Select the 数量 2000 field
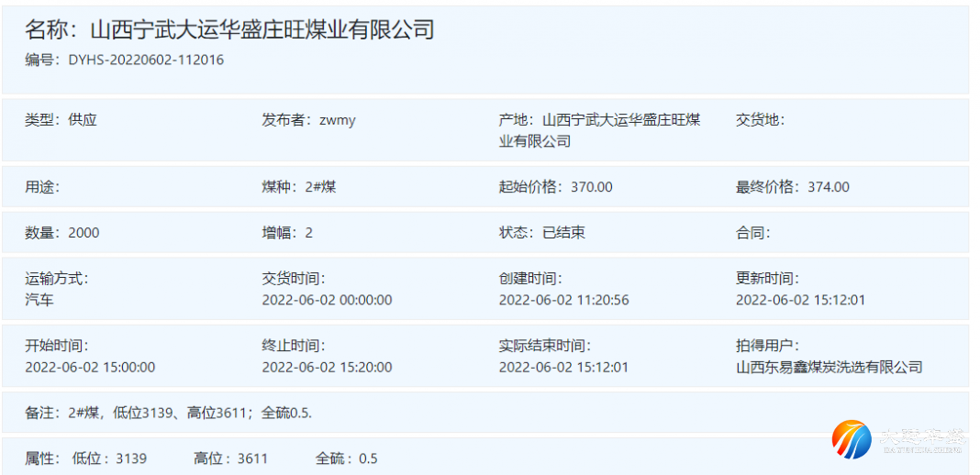The image size is (980, 475). (62, 233)
